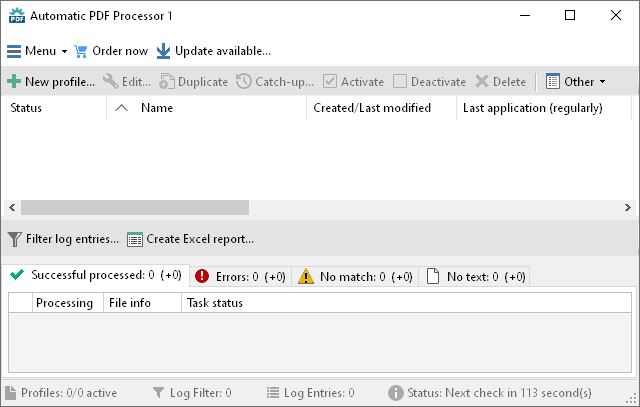
Task: Click the Update available download icon
Action: tap(164, 51)
